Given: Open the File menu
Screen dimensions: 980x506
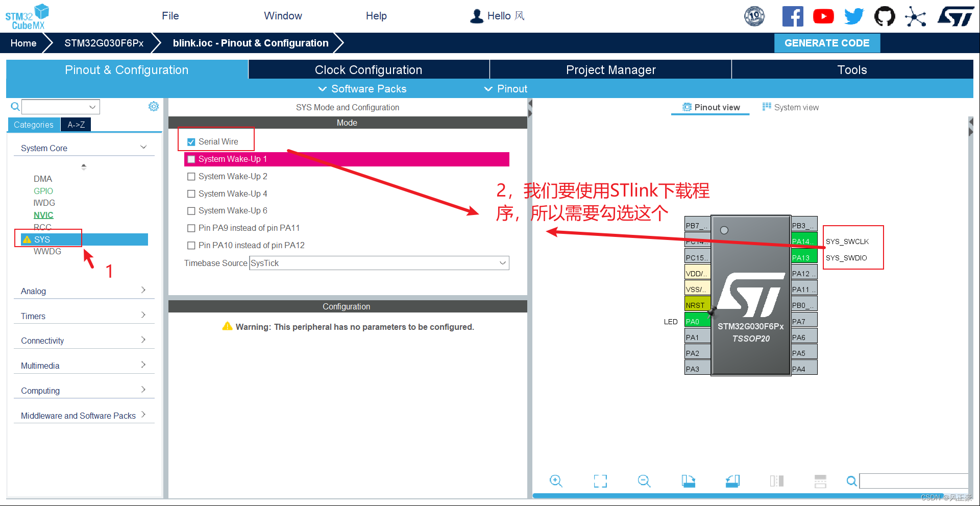Looking at the screenshot, I should point(170,16).
